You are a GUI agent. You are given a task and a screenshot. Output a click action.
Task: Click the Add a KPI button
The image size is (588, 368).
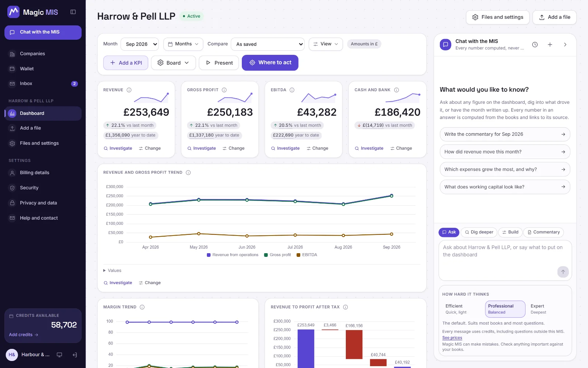[126, 63]
